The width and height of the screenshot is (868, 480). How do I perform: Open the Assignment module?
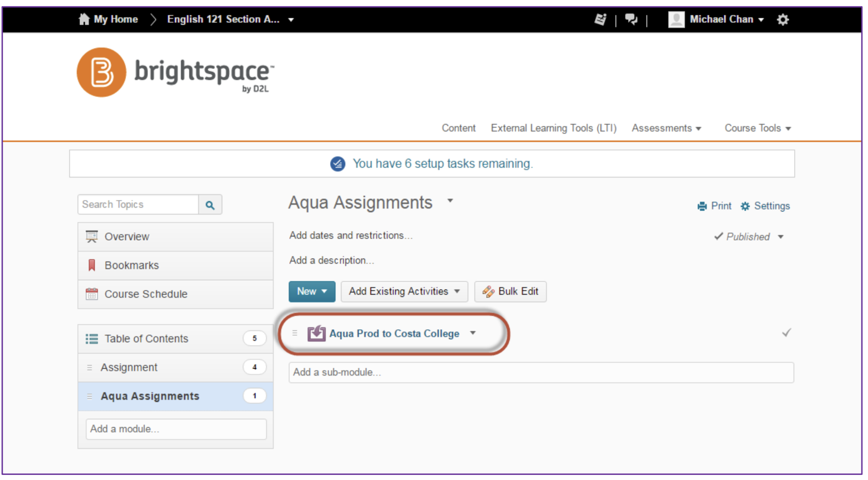[x=175, y=368]
